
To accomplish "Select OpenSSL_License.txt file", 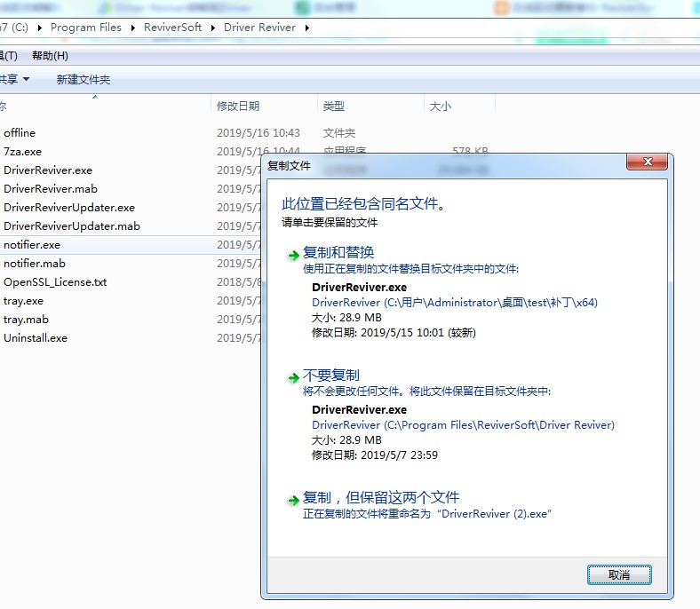I will pos(55,282).
